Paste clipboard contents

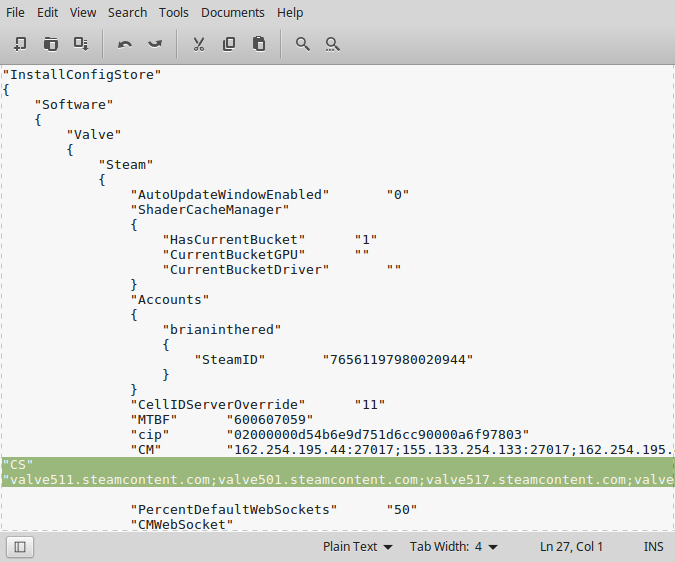259,44
